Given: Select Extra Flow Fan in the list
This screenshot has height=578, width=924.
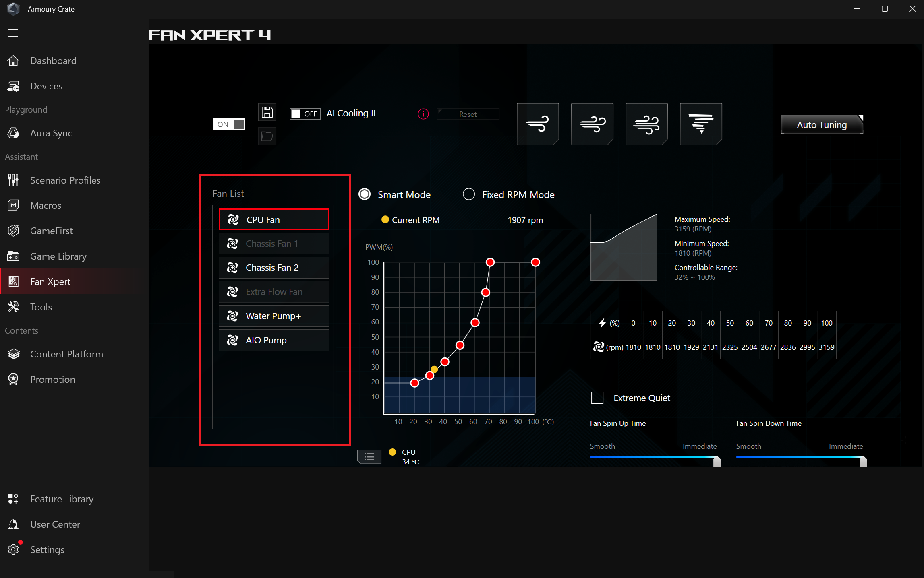Looking at the screenshot, I should click(x=274, y=292).
